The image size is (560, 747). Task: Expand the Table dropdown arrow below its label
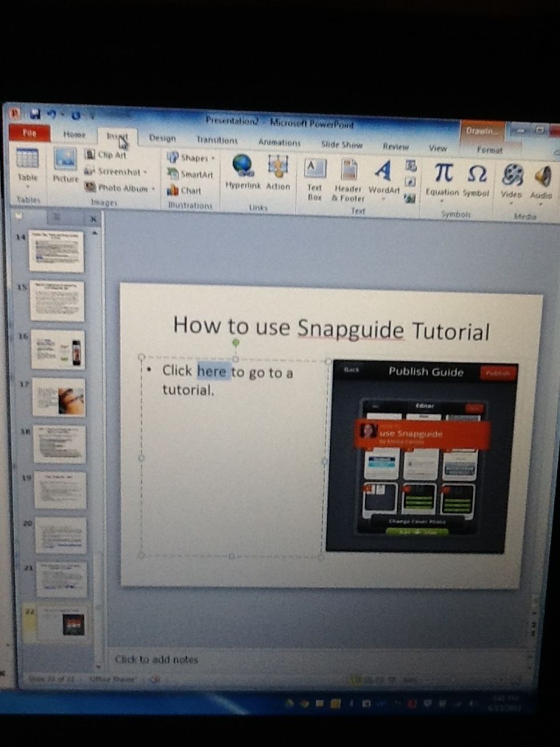(x=27, y=186)
